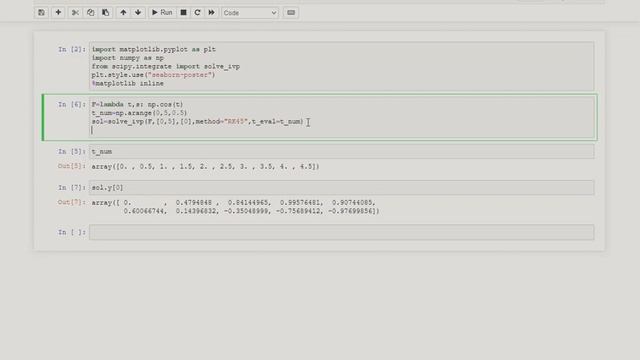Restart the kernel icon
This screenshot has height=360, width=640.
(x=198, y=13)
